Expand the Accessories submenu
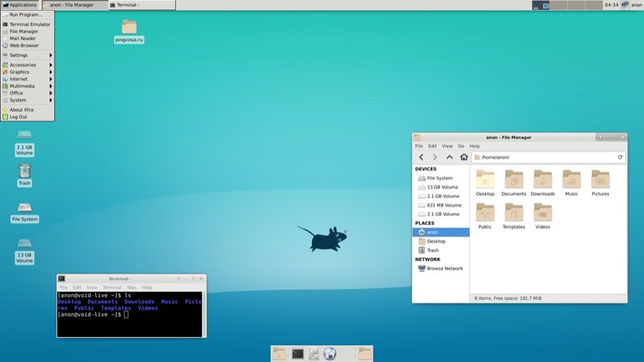The image size is (644, 362). click(27, 65)
